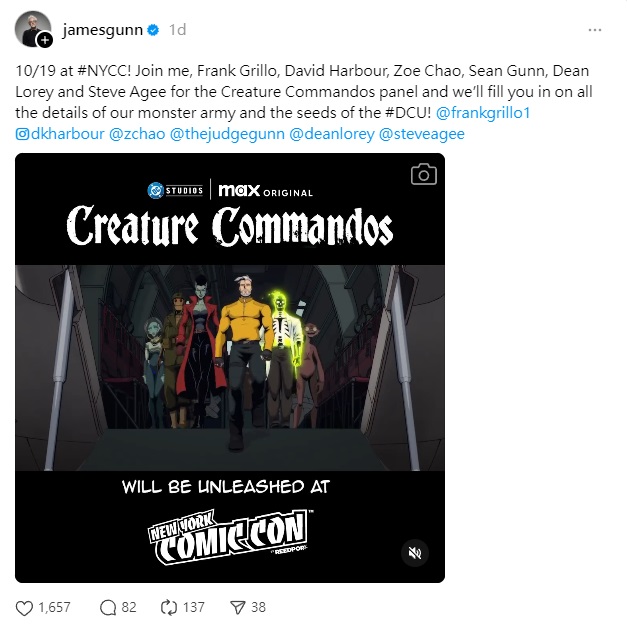The height and width of the screenshot is (627, 627).
Task: Click the camera icon on video
Action: point(423,174)
